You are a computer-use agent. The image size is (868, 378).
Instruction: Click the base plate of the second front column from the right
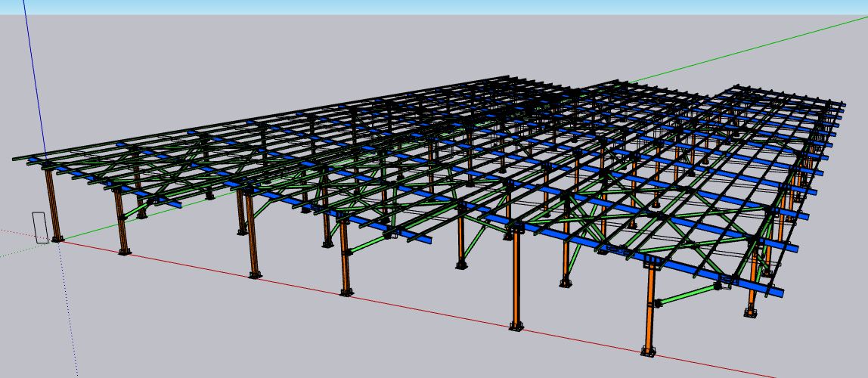(516, 327)
